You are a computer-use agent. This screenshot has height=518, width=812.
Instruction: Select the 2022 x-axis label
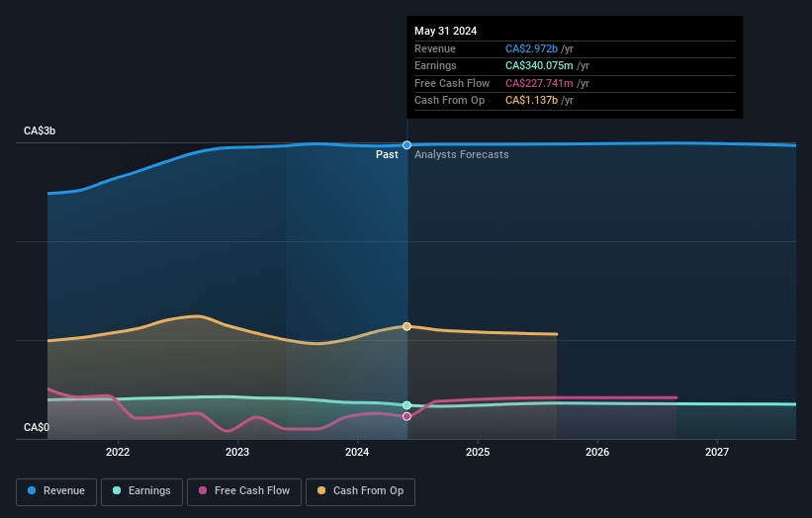click(x=118, y=453)
